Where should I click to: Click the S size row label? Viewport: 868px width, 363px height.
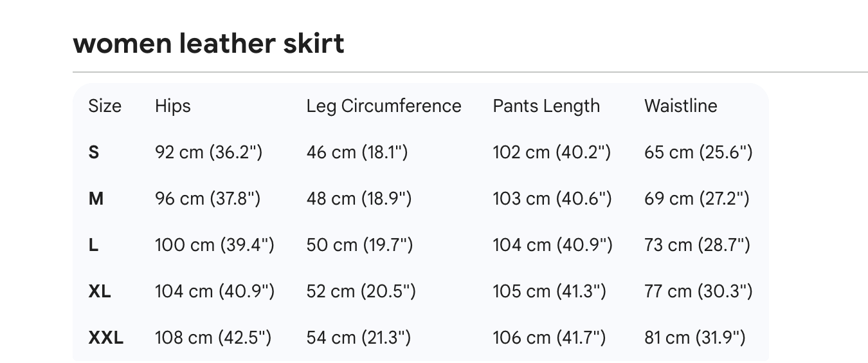coord(94,153)
